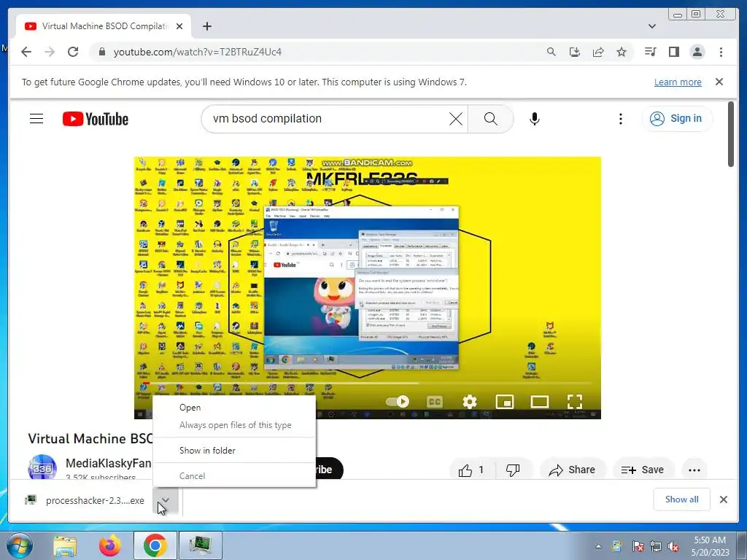This screenshot has height=560, width=747.
Task: Open YouTube settings three-dot menu
Action: (x=620, y=119)
